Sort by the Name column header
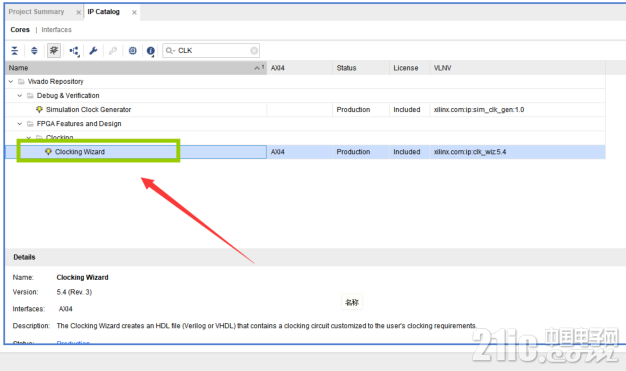626x371 pixels. pos(136,68)
